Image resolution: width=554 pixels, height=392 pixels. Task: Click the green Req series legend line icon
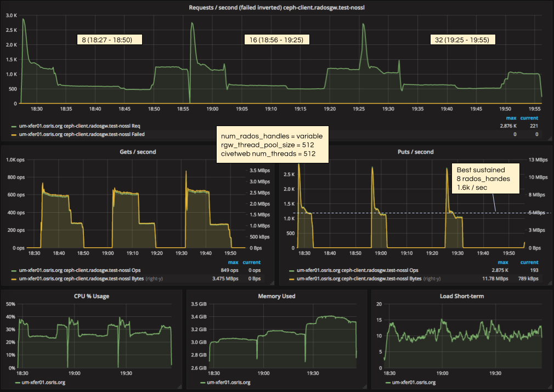pyautogui.click(x=13, y=125)
